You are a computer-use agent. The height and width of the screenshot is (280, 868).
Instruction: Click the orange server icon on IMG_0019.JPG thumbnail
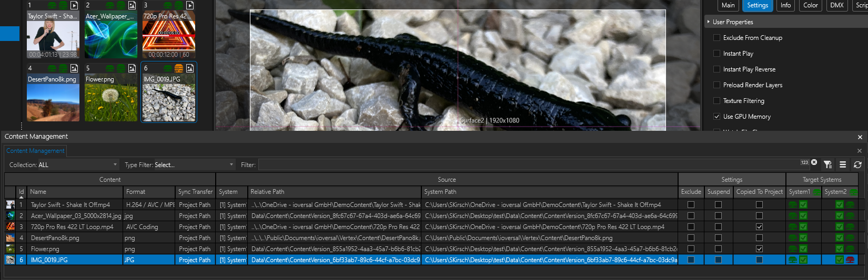[179, 68]
